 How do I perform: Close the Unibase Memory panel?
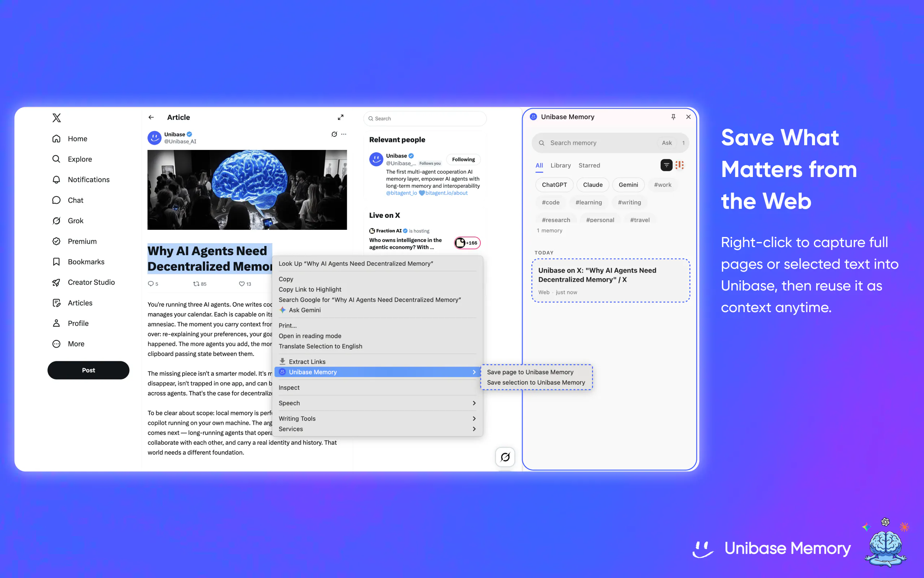click(688, 117)
